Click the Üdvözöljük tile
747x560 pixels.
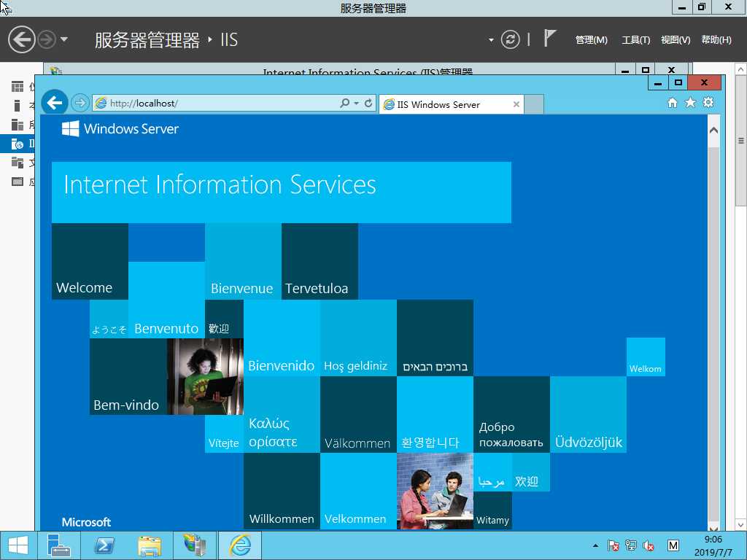[x=589, y=415]
